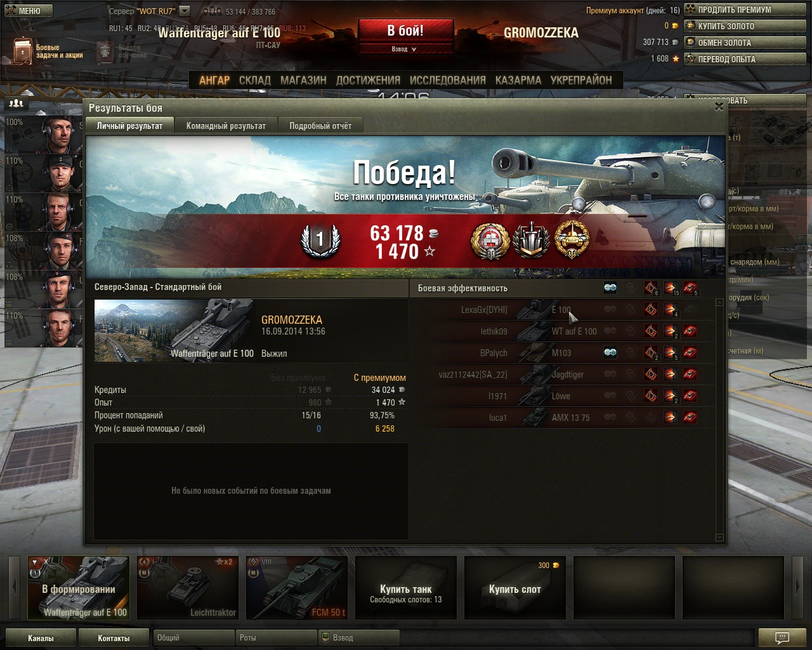The image size is (812, 650).
Task: Click the red cross medal in the results banner
Action: pyautogui.click(x=490, y=241)
